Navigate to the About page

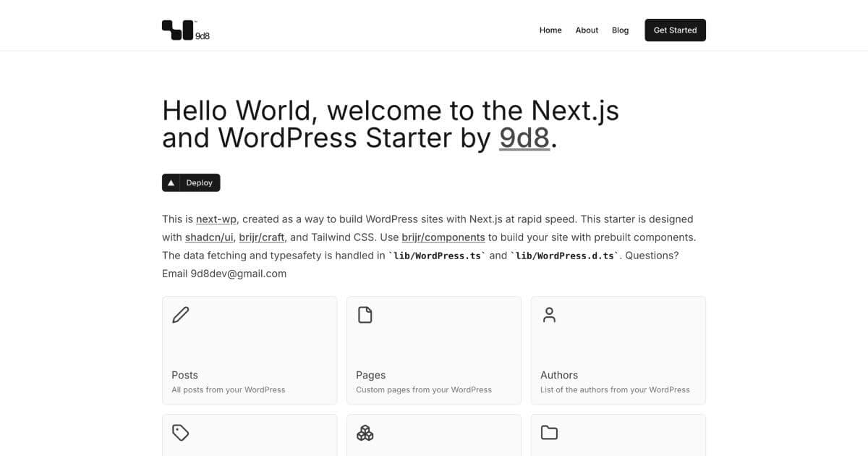pos(587,30)
